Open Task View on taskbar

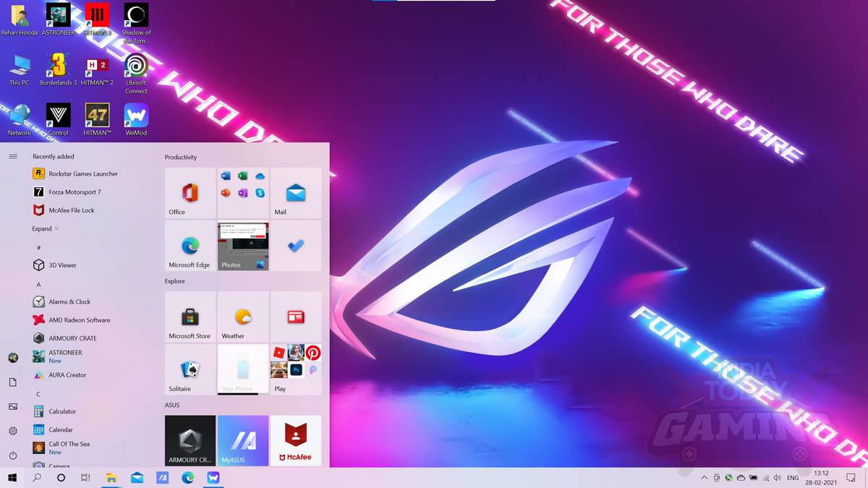85,478
